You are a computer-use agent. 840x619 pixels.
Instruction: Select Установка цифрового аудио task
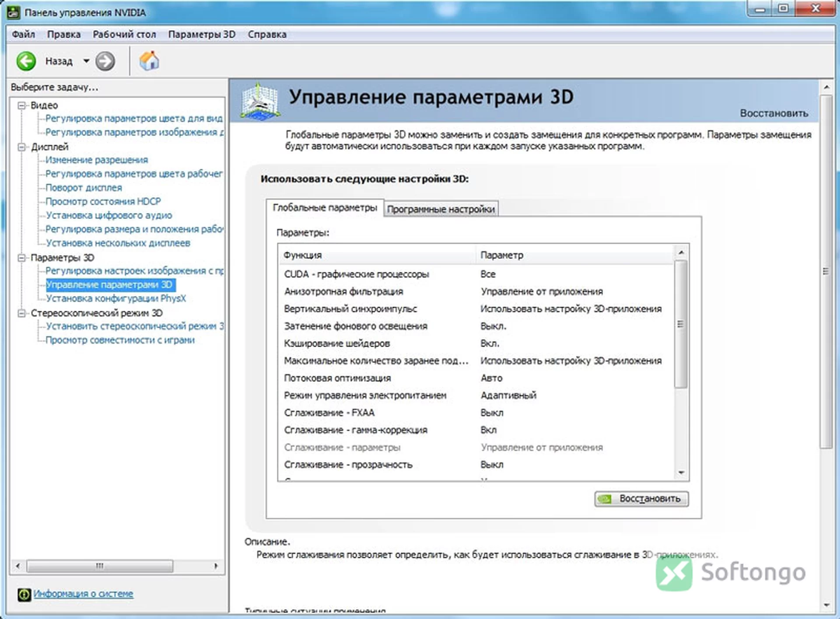coord(109,215)
